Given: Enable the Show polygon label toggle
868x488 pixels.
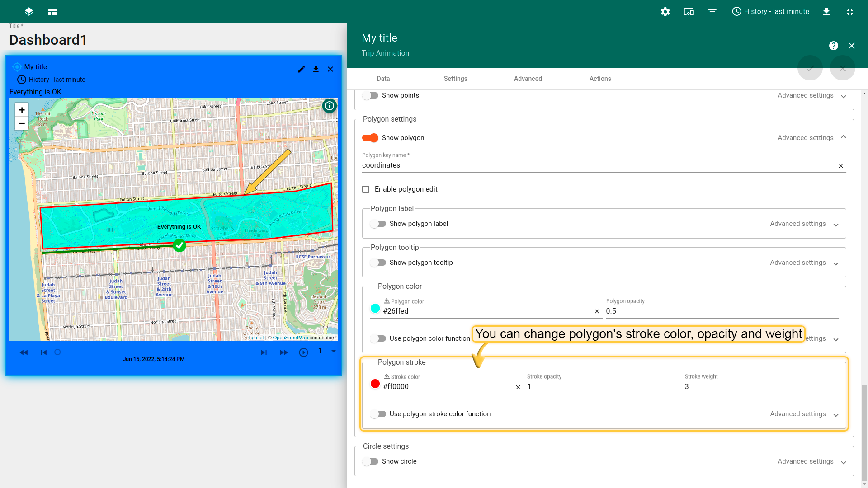Looking at the screenshot, I should point(378,224).
